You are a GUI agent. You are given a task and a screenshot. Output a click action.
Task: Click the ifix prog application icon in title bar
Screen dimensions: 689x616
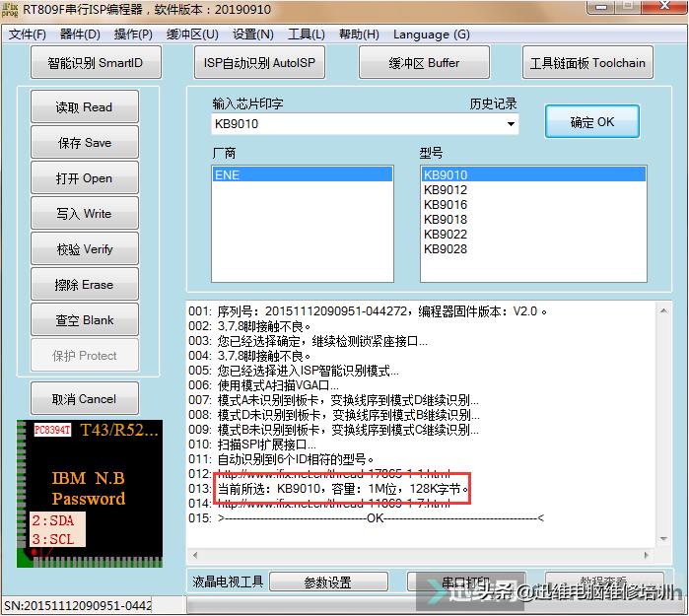(10, 9)
